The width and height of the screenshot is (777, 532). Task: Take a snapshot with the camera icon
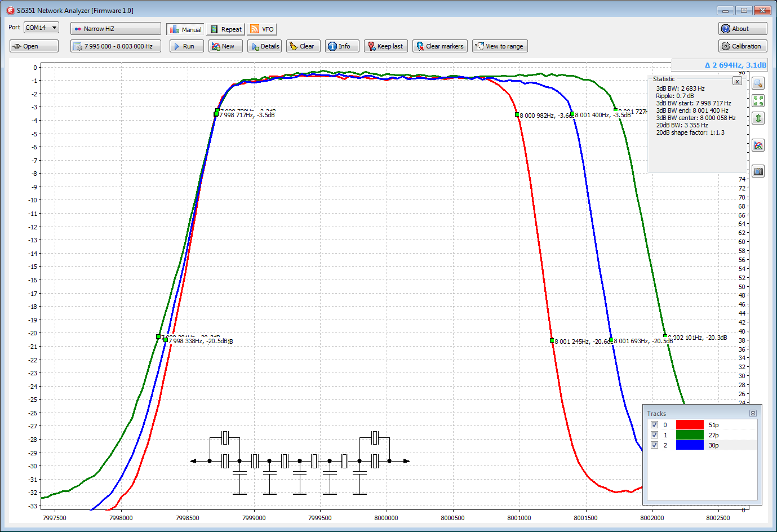coord(758,171)
